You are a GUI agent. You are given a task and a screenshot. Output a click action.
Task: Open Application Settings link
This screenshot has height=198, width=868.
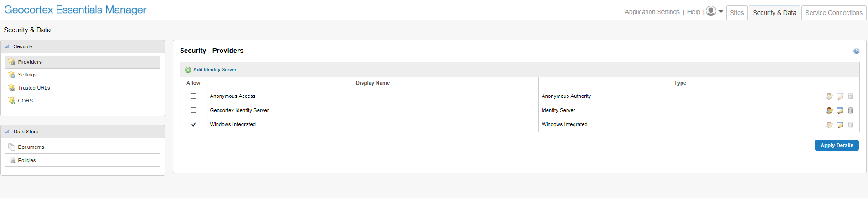click(652, 12)
